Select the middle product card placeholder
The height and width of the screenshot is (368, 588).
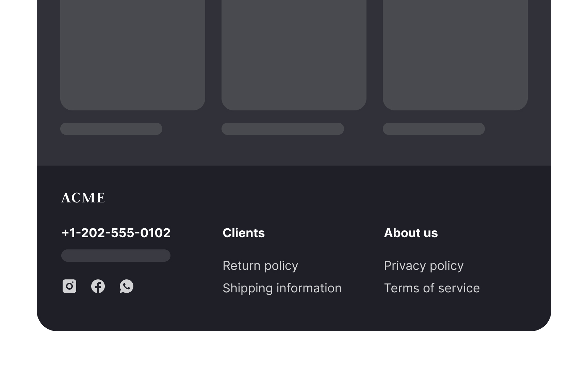point(294,55)
